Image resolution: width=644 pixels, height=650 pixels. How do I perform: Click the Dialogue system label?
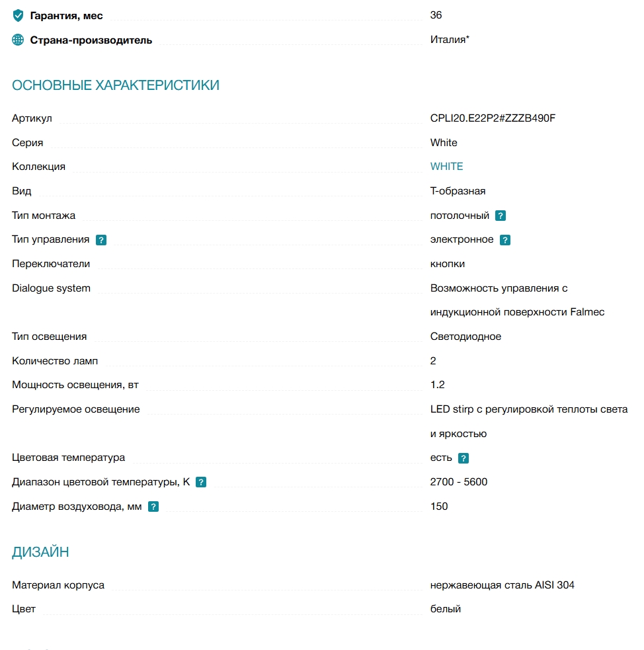[x=51, y=288]
